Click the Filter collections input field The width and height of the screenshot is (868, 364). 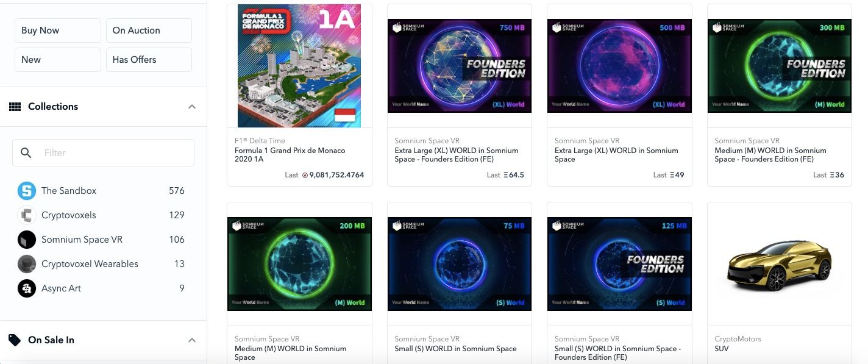click(x=104, y=153)
